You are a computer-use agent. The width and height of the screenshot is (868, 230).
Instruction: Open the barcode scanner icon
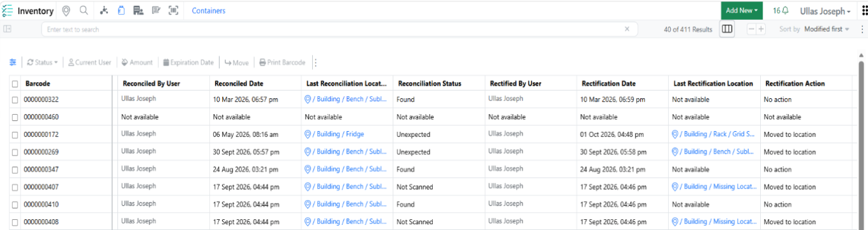[173, 11]
